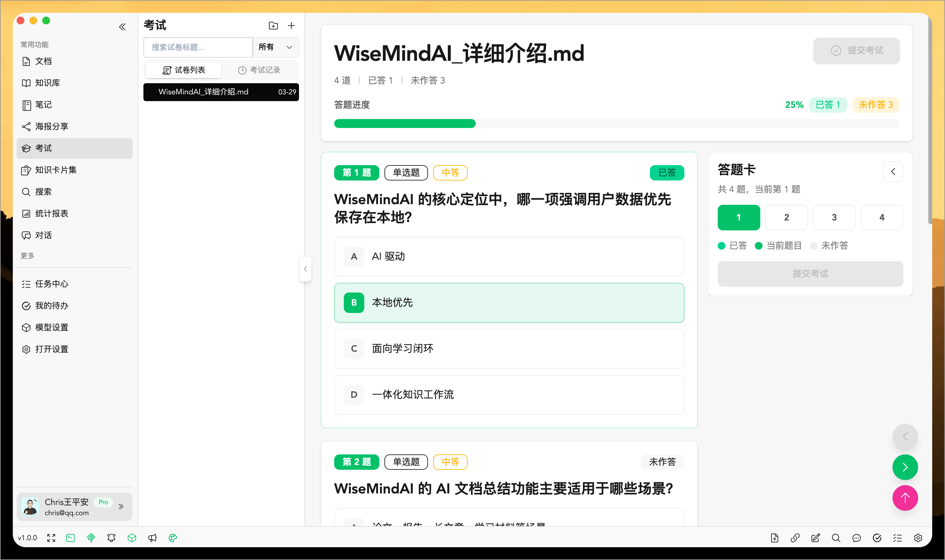The image size is (945, 560).
Task: Select option A AI 驱动
Action: [x=509, y=257]
